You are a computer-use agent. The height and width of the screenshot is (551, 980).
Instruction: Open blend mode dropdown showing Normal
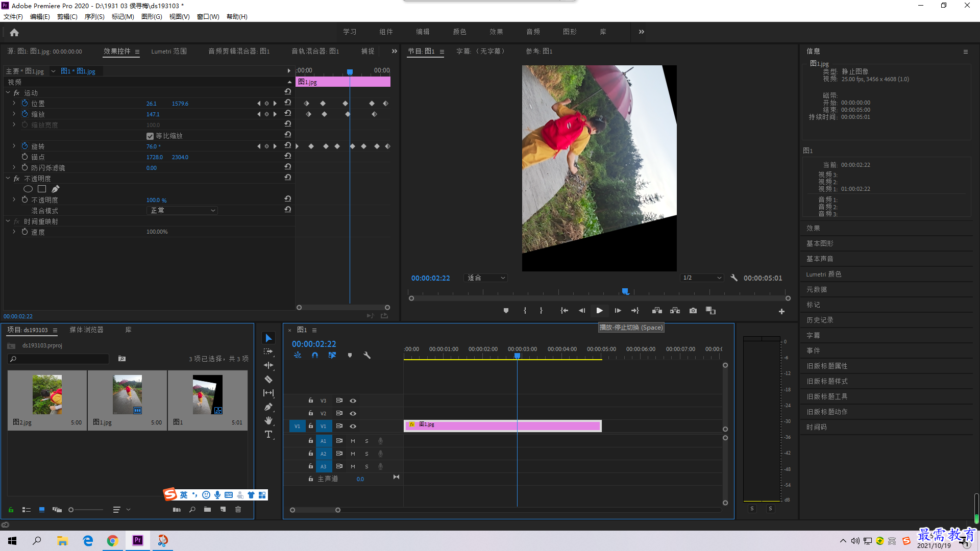(182, 210)
